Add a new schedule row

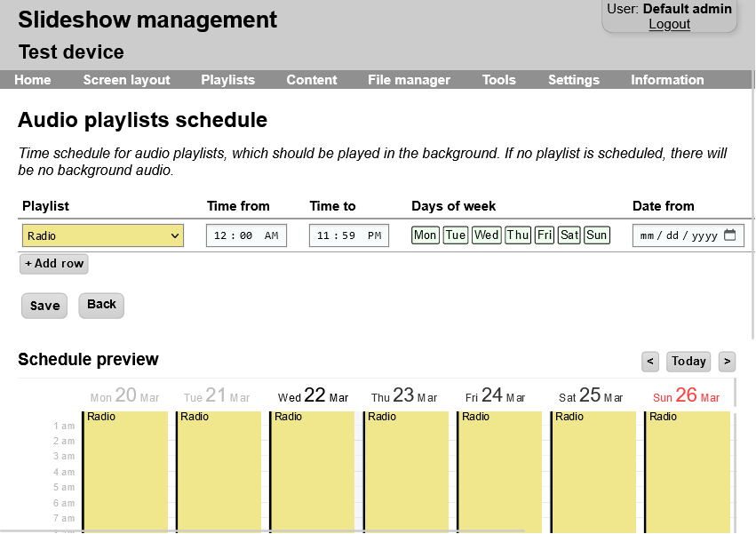click(54, 264)
